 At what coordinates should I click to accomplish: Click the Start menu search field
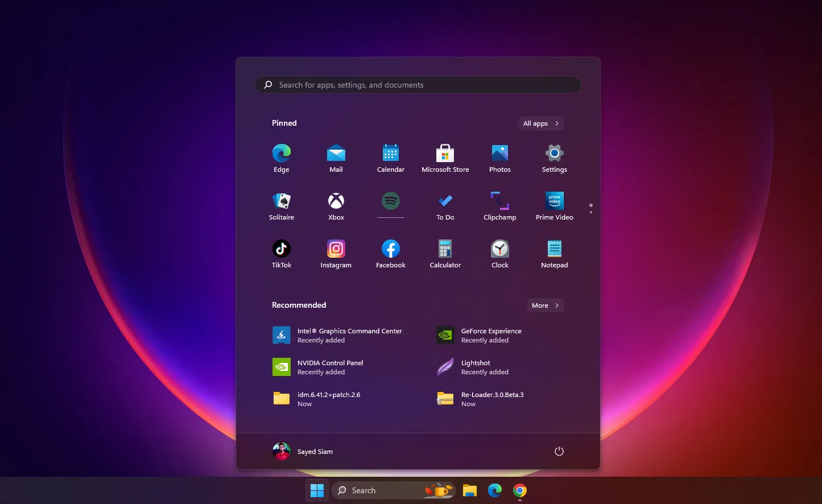[418, 85]
